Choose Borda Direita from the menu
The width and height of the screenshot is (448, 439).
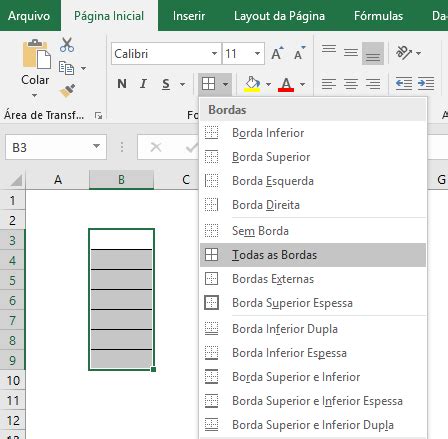tap(313, 205)
